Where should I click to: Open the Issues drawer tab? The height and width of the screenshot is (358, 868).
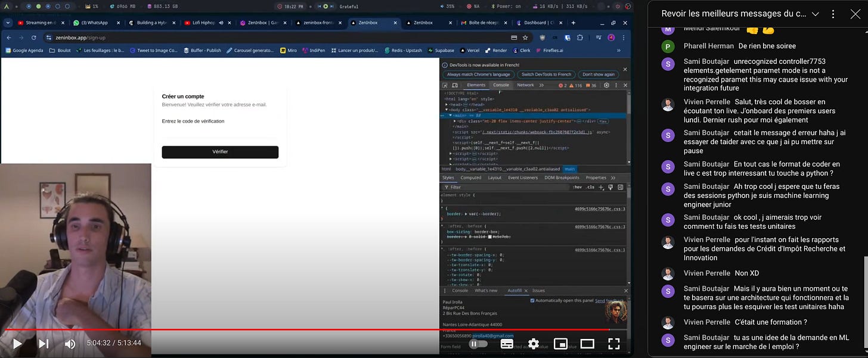(x=538, y=291)
